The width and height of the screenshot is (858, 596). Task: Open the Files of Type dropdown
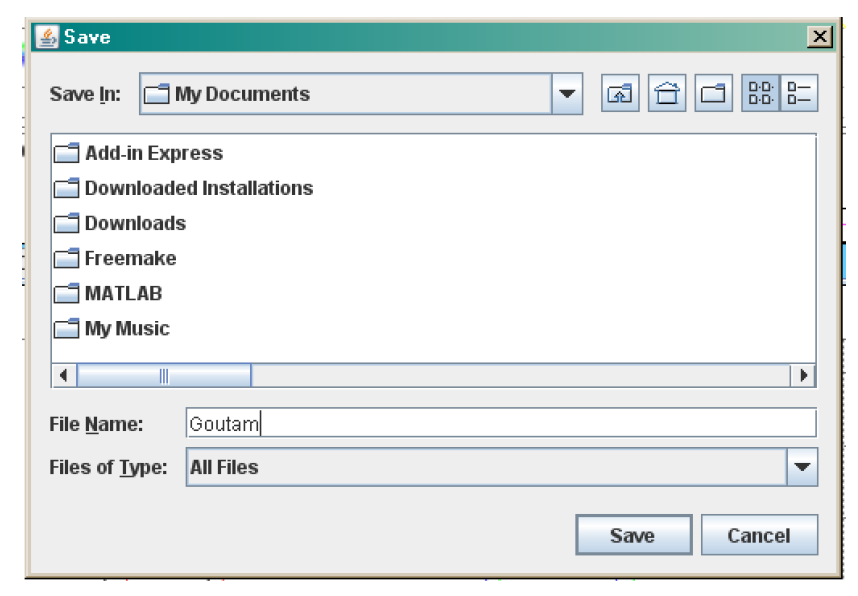tap(801, 467)
